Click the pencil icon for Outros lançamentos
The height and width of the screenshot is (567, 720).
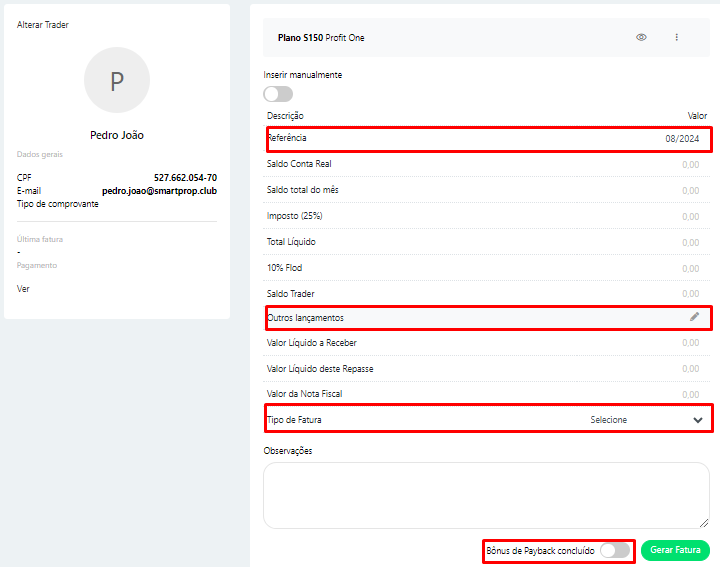(x=695, y=317)
